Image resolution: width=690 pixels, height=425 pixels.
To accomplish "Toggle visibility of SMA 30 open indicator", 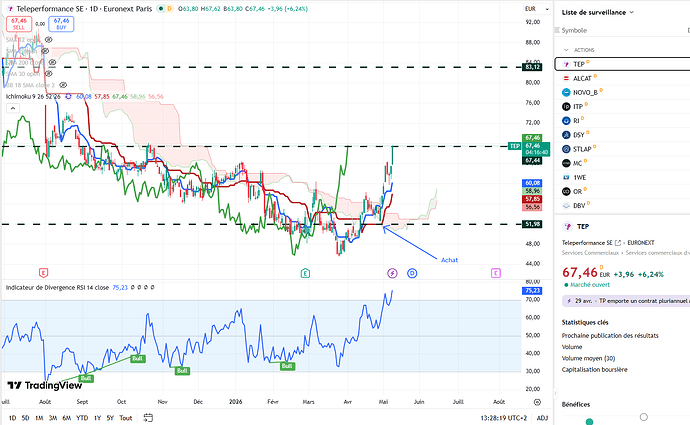I will 49,73.
